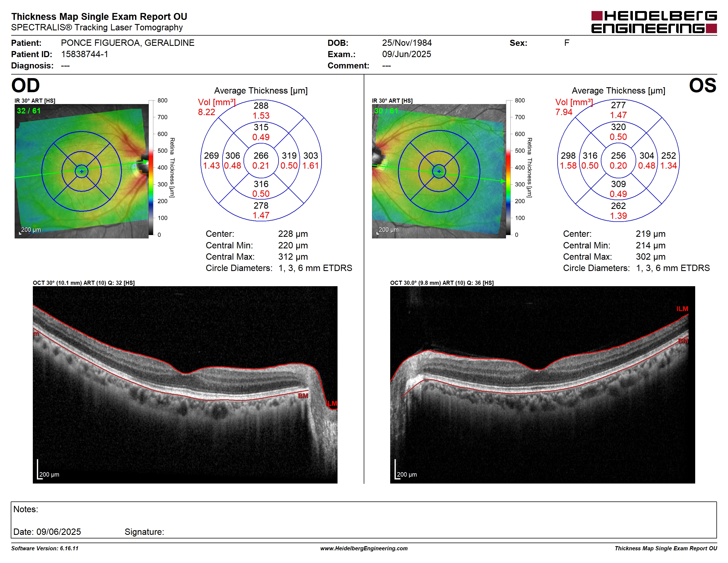Click the OD outer temporal thickness 269

[211, 155]
